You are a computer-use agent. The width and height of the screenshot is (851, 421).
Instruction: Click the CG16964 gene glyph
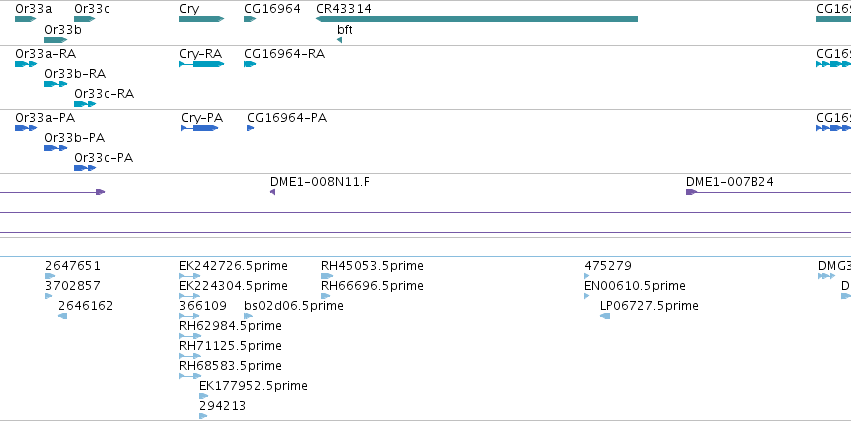(250, 20)
